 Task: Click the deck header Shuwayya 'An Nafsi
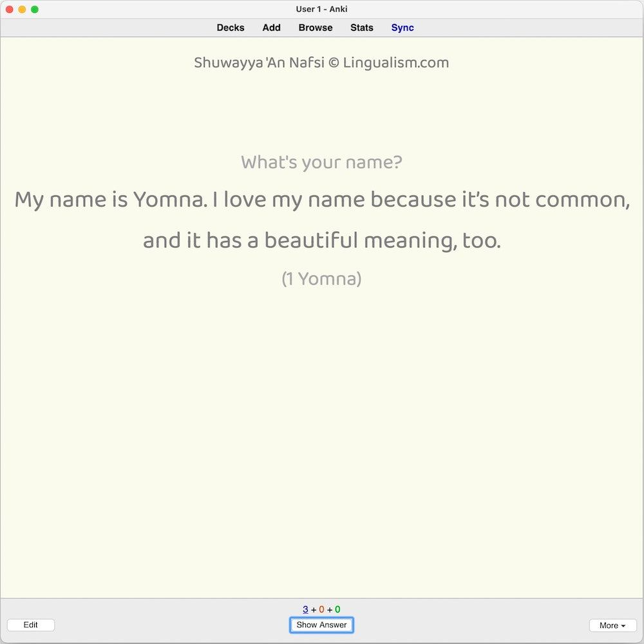tap(321, 62)
